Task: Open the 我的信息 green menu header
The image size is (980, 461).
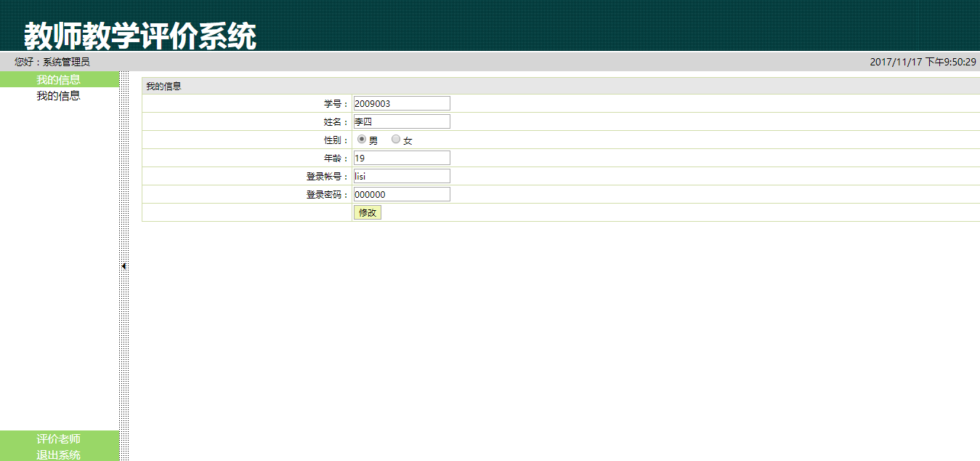Action: 59,80
